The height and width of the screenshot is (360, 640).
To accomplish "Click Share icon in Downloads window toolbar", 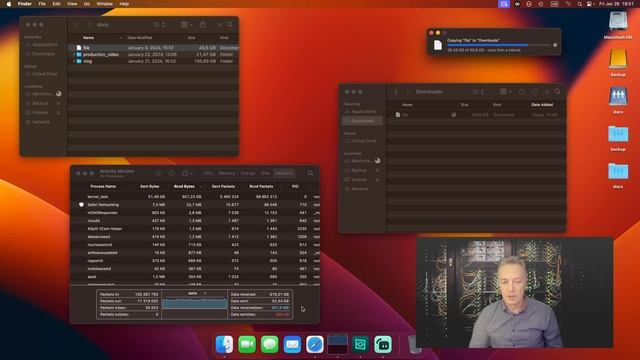I will (x=522, y=92).
